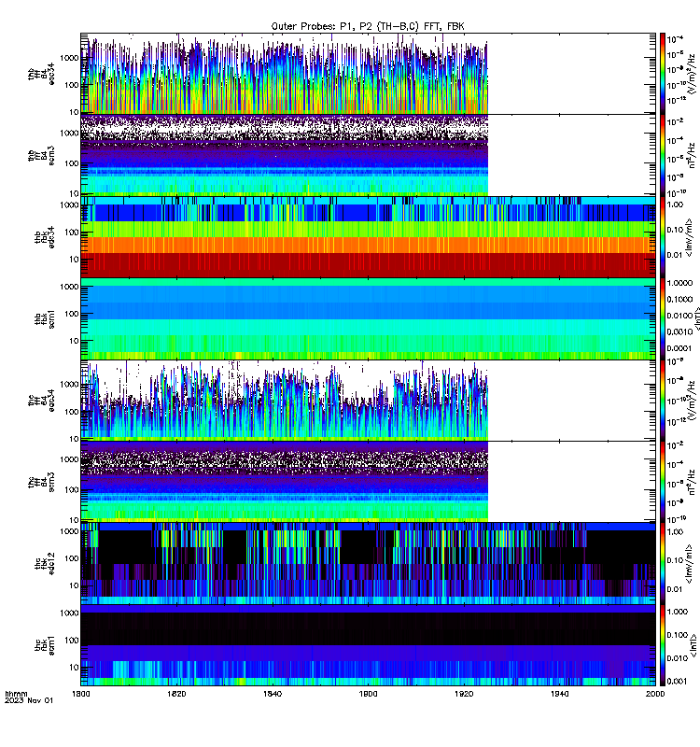The width and height of the screenshot is (700, 747).
Task: Click the "100" y-axis tick of thc scm3
Action: (73, 489)
